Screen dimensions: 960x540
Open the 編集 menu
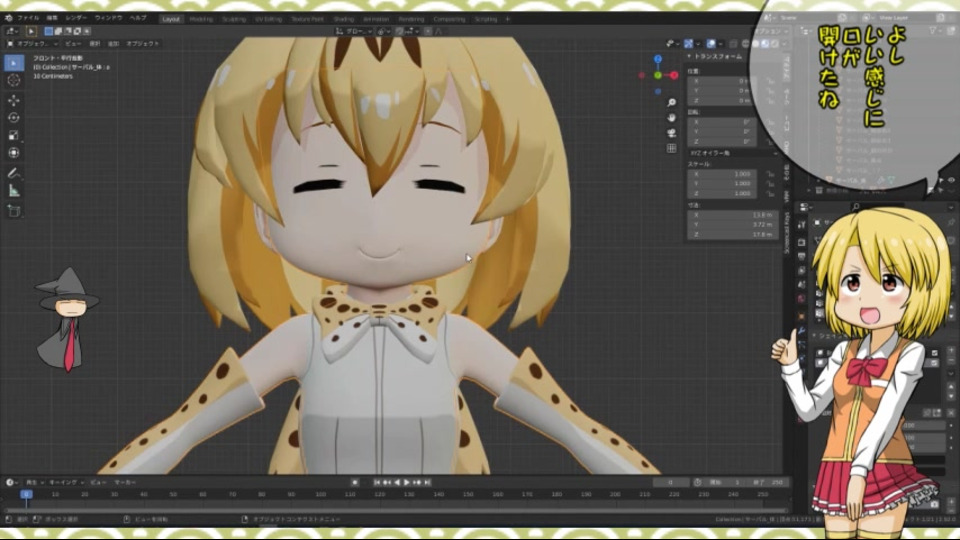coord(52,18)
